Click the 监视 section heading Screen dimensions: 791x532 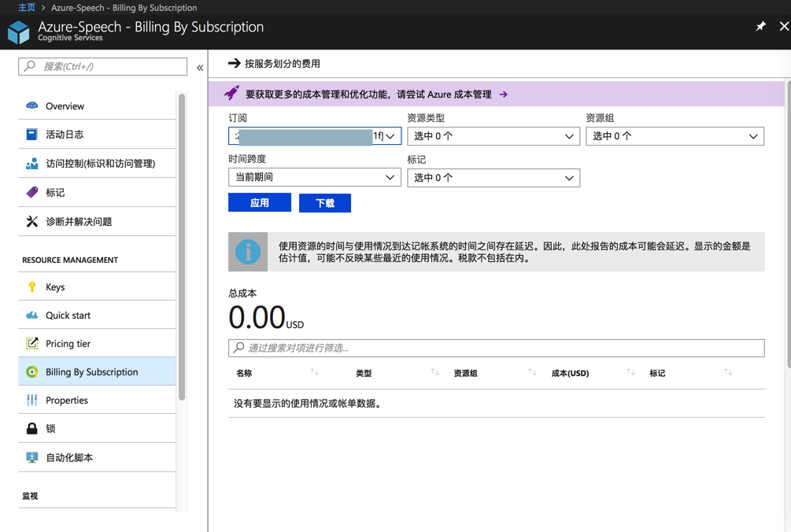click(x=30, y=496)
